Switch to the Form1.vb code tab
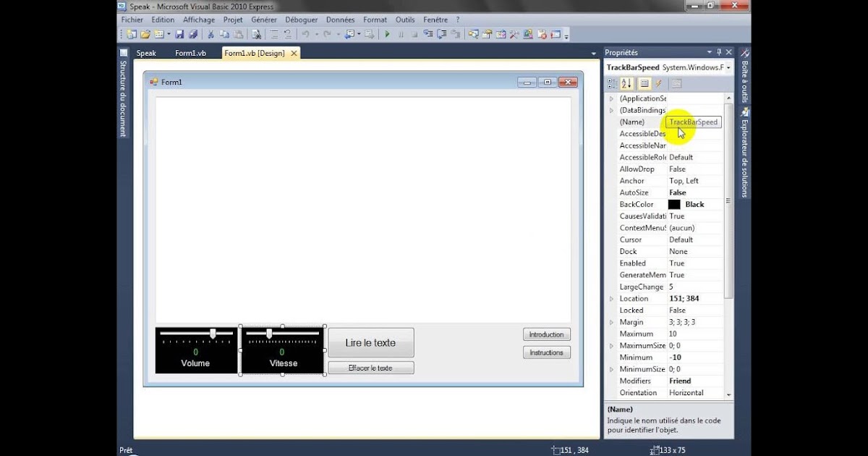Viewport: 868px width, 456px height. tap(190, 53)
